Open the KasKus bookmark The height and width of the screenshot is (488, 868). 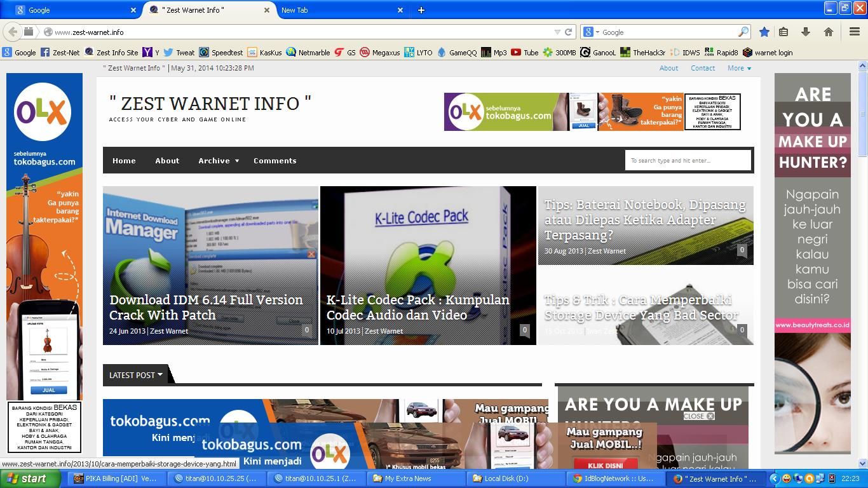coord(265,53)
